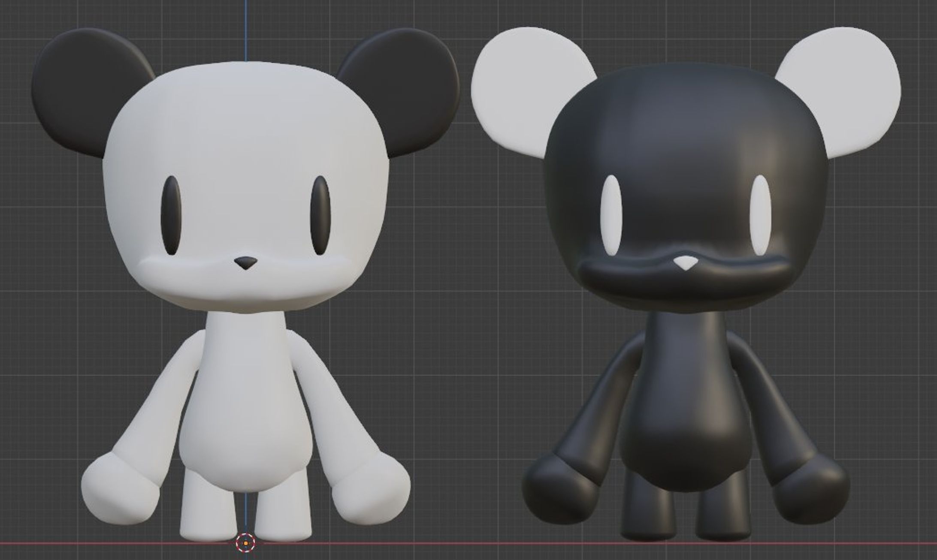
Task: Click the black bear's white nose
Action: (686, 262)
